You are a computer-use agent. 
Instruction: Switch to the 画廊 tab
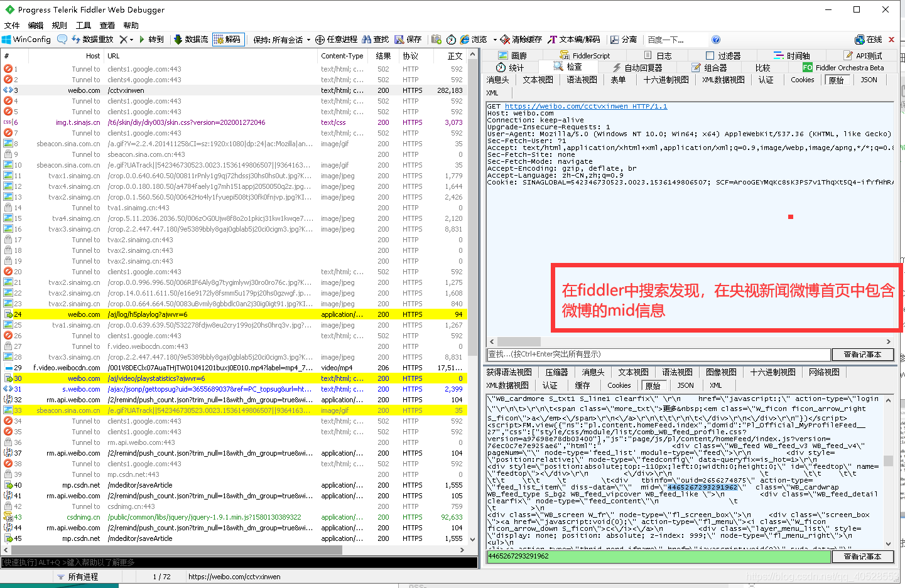[x=512, y=55]
